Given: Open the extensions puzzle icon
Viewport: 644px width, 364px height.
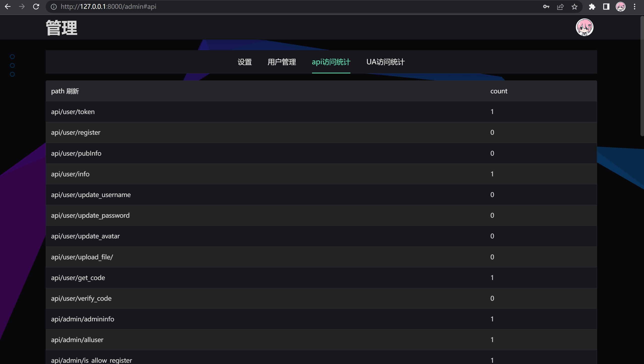Looking at the screenshot, I should [592, 7].
